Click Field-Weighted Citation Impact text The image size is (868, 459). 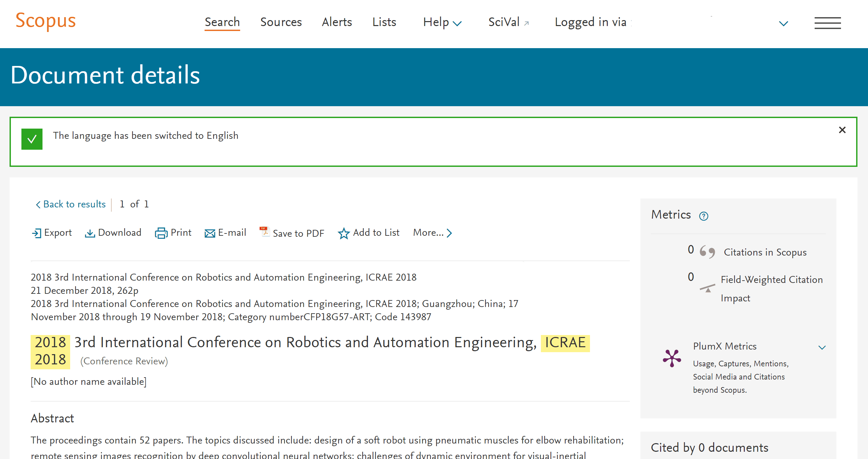771,289
